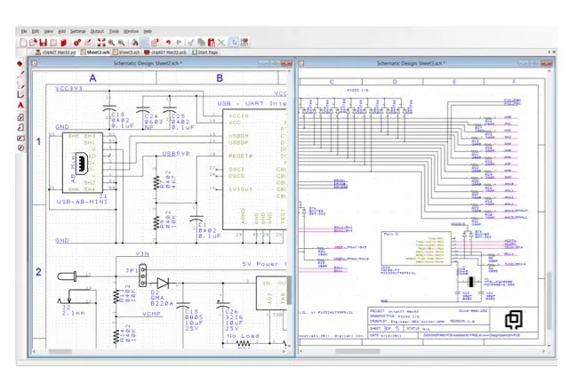The width and height of the screenshot is (569, 392).
Task: Click the Open file folder icon
Action: [x=34, y=42]
